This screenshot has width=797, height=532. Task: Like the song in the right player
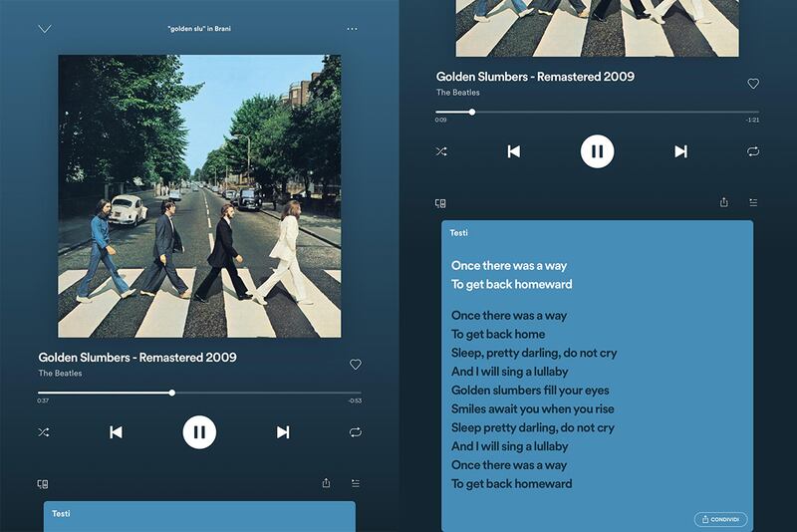[x=753, y=84]
